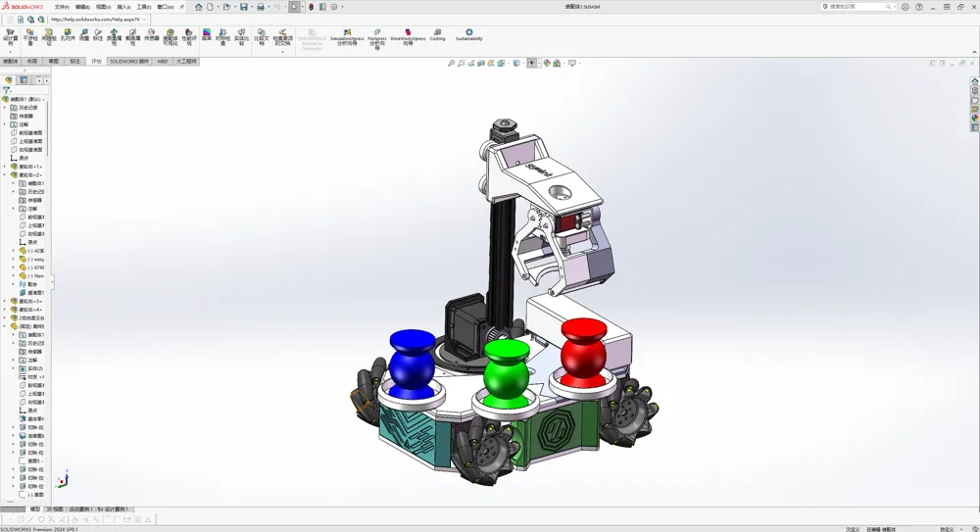
Task: Click the 3D 视图 bottom tab
Action: point(54,508)
